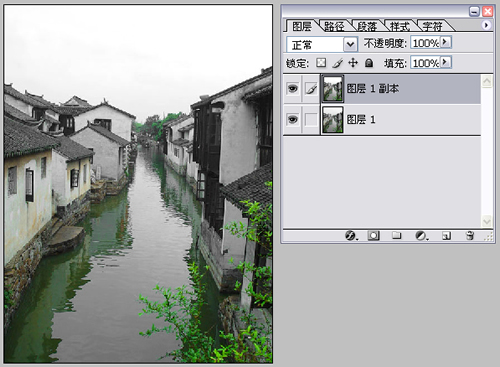The height and width of the screenshot is (367, 500).
Task: Lock image pixels brush icon
Action: pos(338,63)
